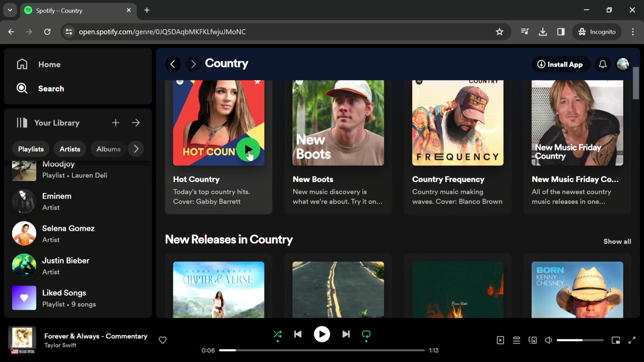Open Search from the sidebar
Image resolution: width=644 pixels, height=362 pixels.
coord(40,88)
